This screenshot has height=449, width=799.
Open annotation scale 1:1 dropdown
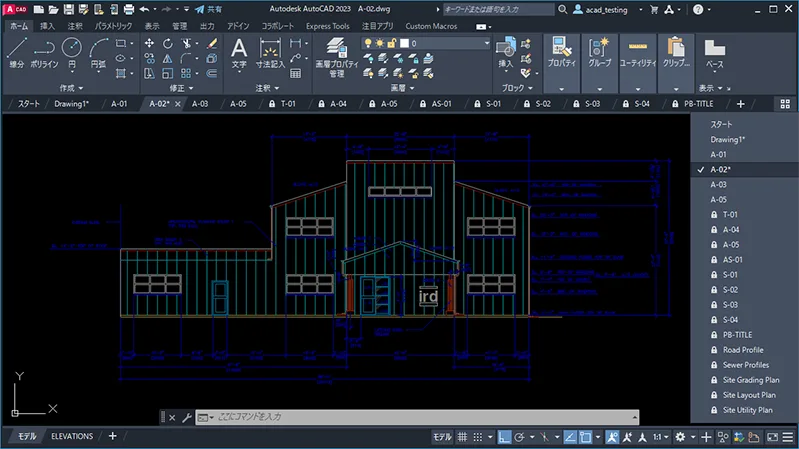point(661,437)
